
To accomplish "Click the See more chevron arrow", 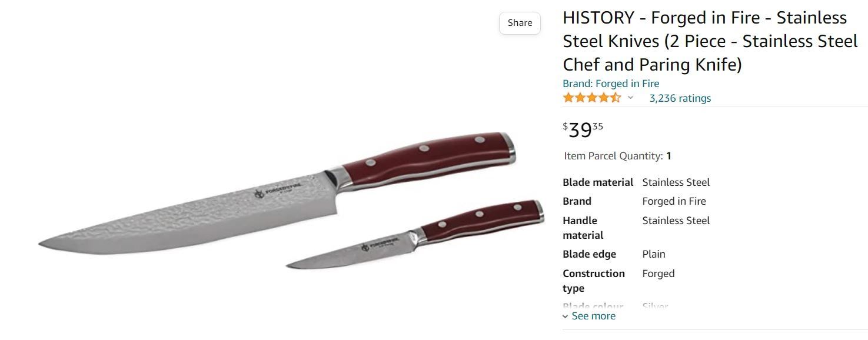I will [x=566, y=316].
